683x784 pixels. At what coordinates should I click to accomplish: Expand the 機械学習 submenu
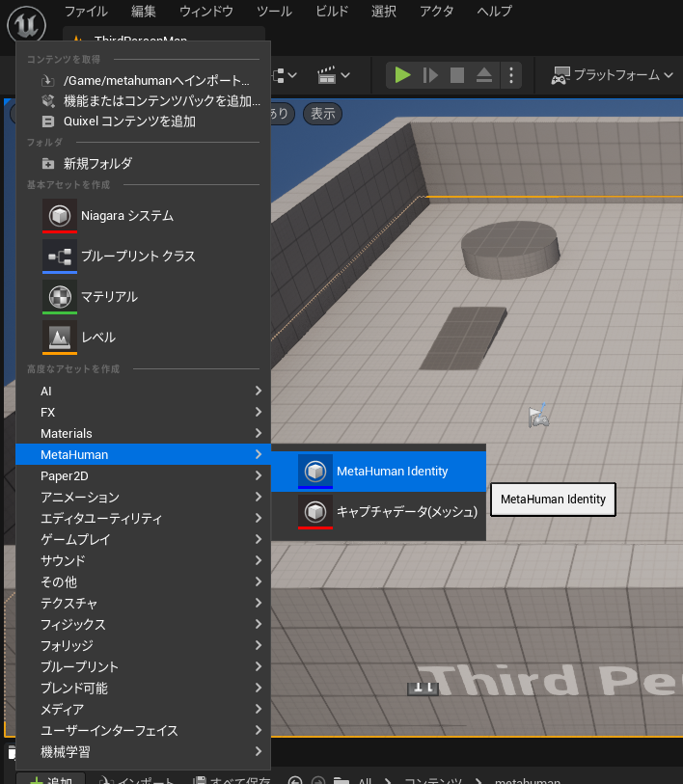click(x=143, y=752)
